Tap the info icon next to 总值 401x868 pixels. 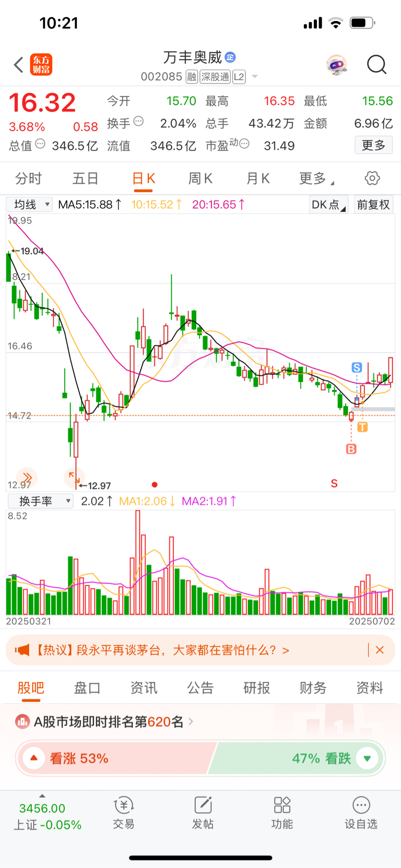[40, 144]
